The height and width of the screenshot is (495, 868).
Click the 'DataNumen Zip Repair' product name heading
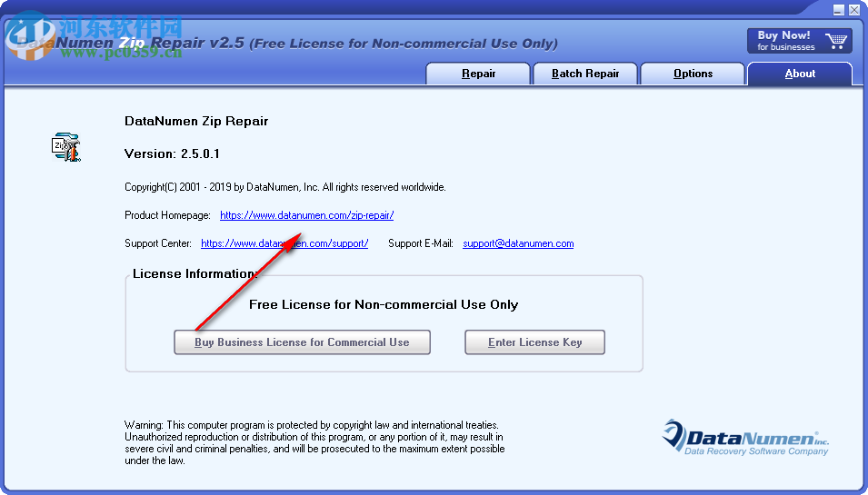196,121
